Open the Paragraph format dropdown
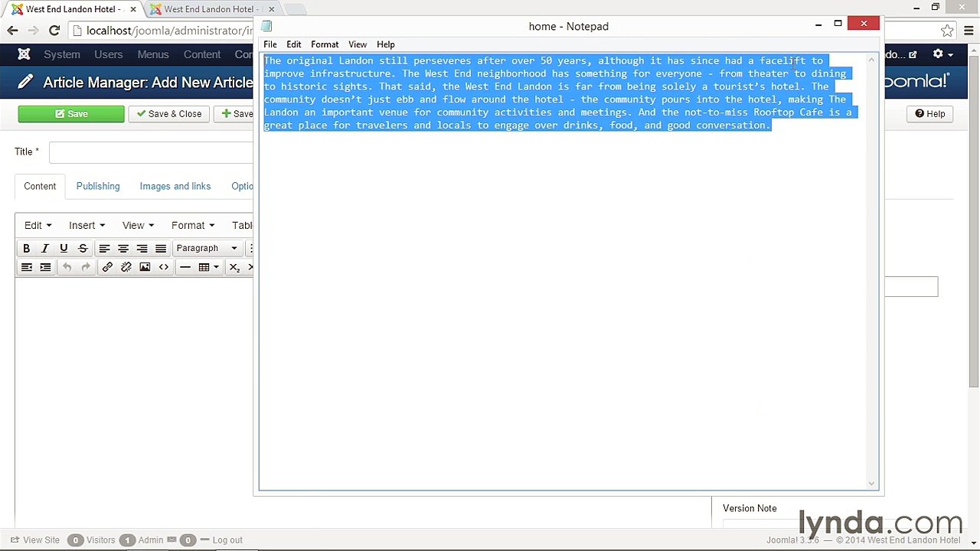 [x=207, y=248]
